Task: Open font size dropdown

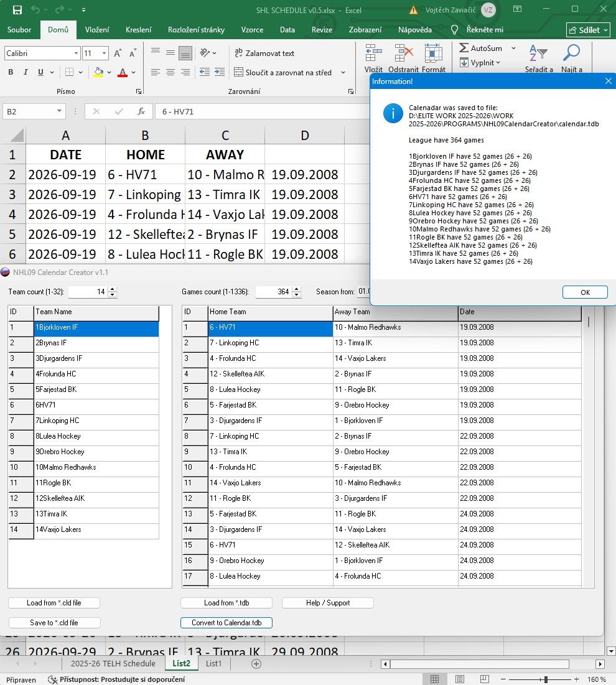Action: pyautogui.click(x=104, y=54)
